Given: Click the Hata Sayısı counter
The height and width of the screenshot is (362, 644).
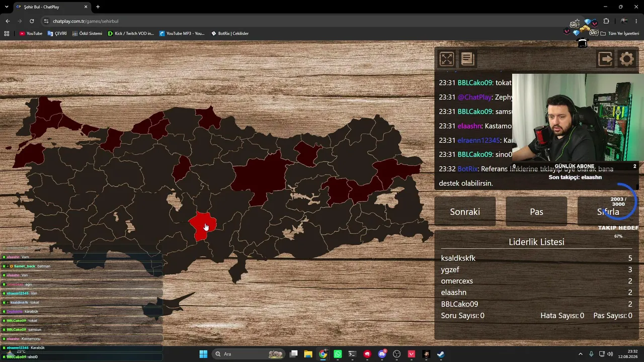Looking at the screenshot, I should [x=562, y=316].
